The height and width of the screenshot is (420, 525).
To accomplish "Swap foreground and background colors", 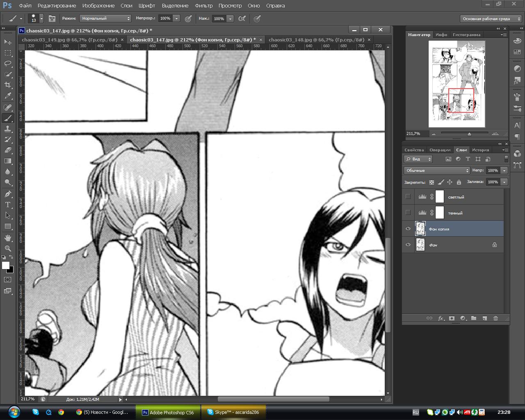I will (x=11, y=257).
